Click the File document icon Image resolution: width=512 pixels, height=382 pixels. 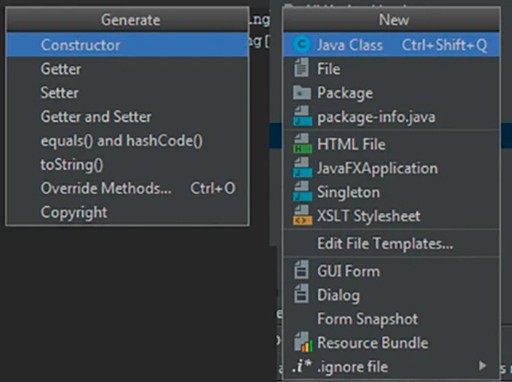pyautogui.click(x=301, y=68)
